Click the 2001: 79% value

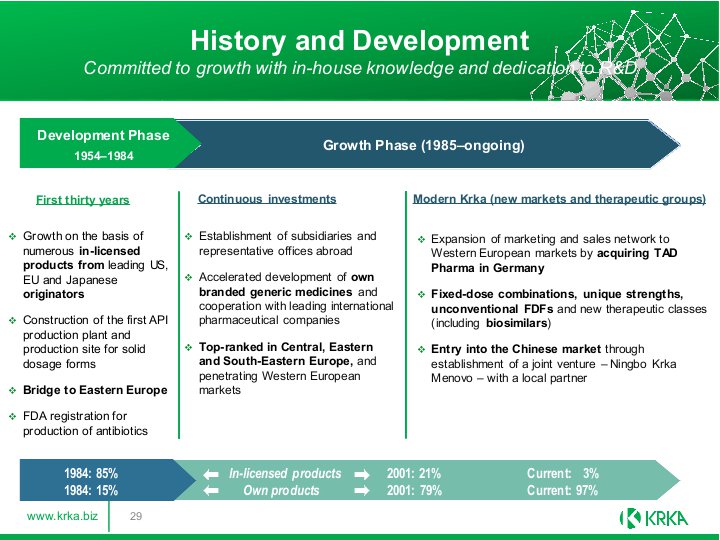pos(414,490)
